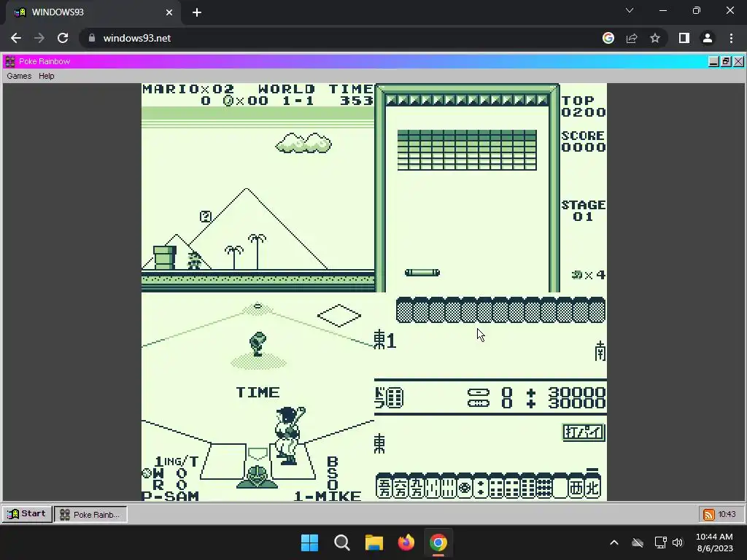Click the circle mahjong tile in hand
747x560 pixels.
click(465, 488)
